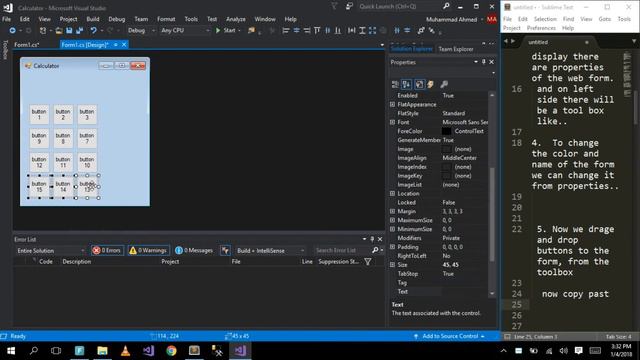Toggle the 0 Messages filter
This screenshot has height=360, width=640.
(194, 251)
